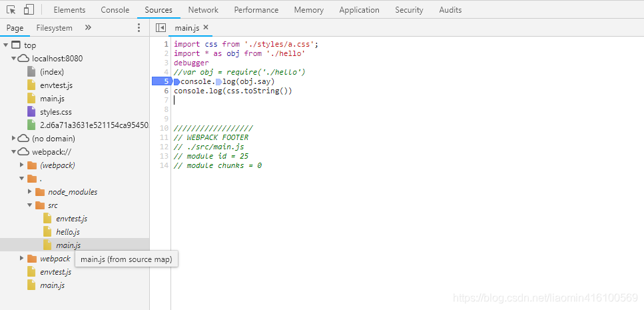
Task: Collapse the dot folder under webpack://
Action: click(22, 179)
